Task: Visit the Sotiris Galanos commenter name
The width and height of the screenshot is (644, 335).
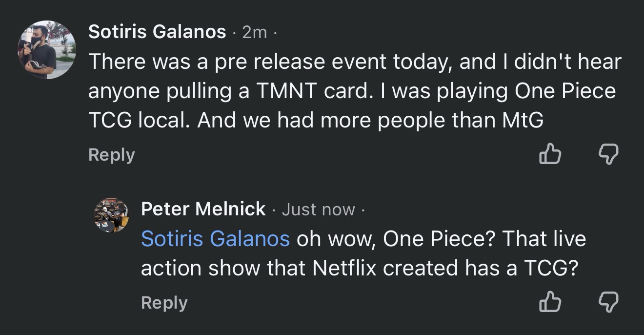Action: tap(157, 32)
